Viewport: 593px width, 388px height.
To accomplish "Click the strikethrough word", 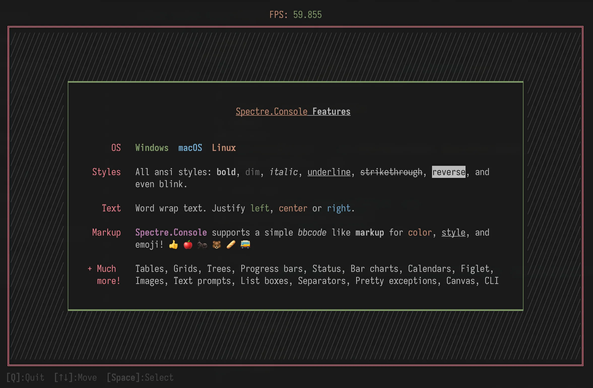I will [391, 172].
